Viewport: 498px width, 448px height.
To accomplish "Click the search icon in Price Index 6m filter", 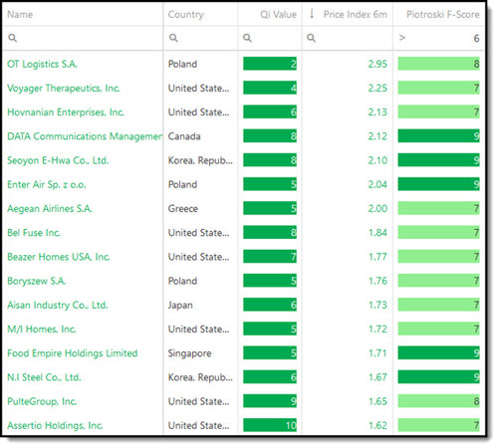I will 311,38.
